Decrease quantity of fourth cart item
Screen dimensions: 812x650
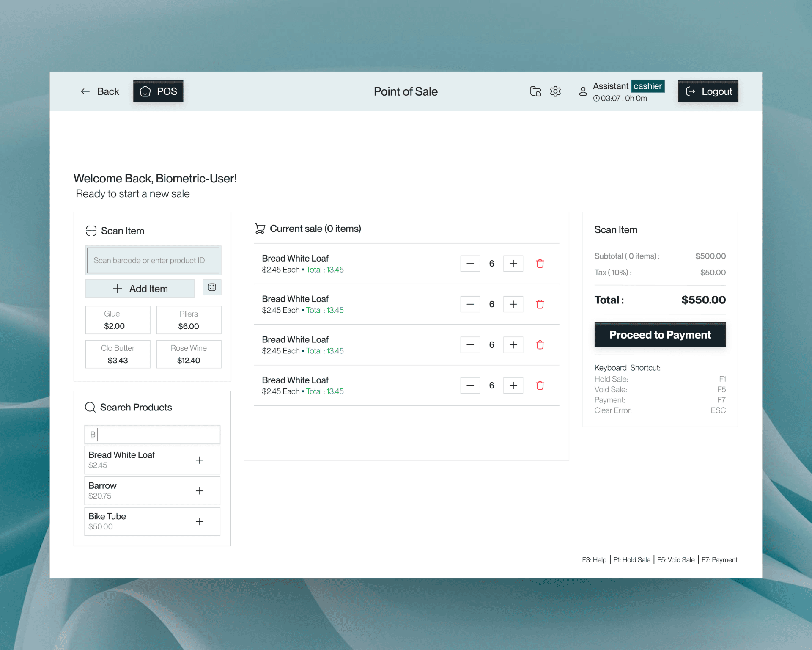pos(470,386)
